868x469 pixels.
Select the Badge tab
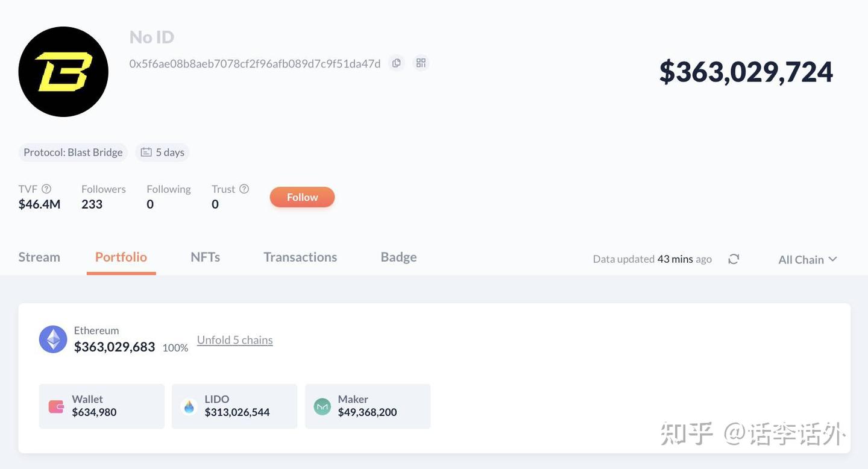(398, 257)
